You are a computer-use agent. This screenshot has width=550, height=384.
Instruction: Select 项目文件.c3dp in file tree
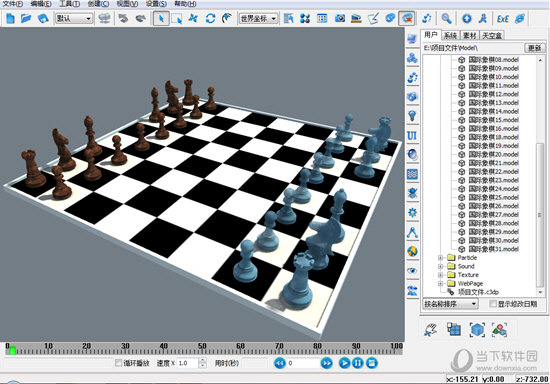[478, 292]
